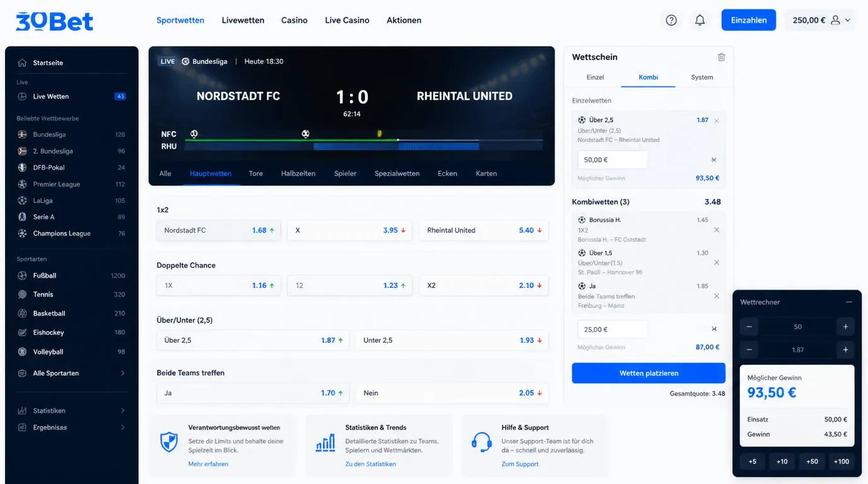Open the account balance dropdown
The height and width of the screenshot is (484, 868).
click(821, 20)
